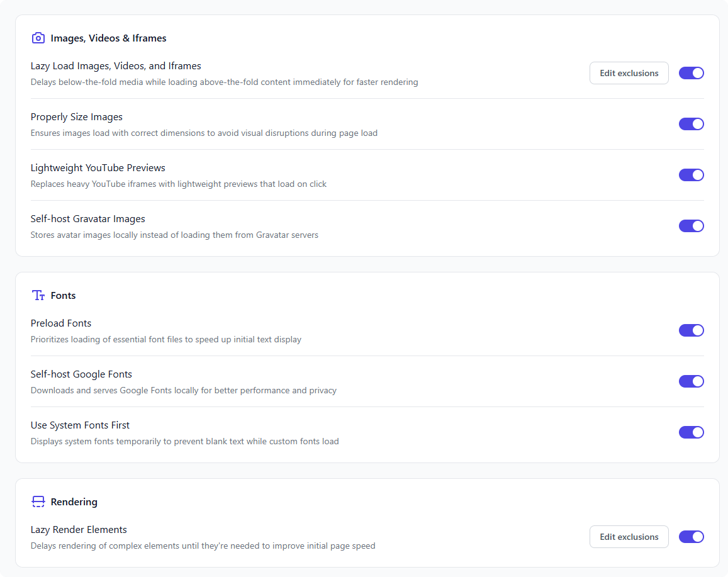Click the Fonts section heading text
The width and height of the screenshot is (728, 577).
click(63, 296)
